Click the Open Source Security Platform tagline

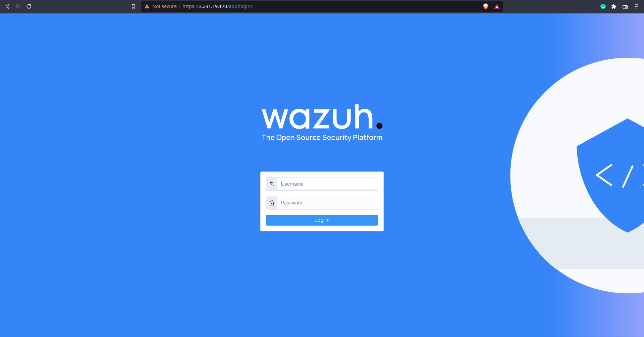(322, 137)
